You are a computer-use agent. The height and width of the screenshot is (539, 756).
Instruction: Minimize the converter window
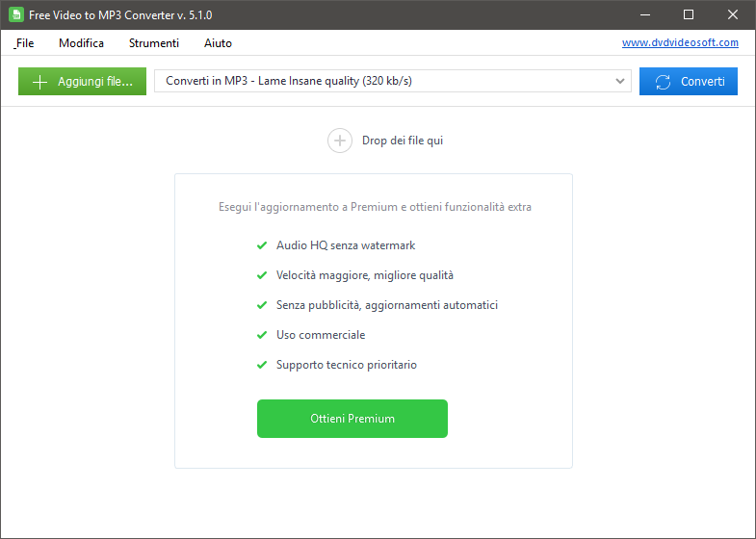point(645,14)
